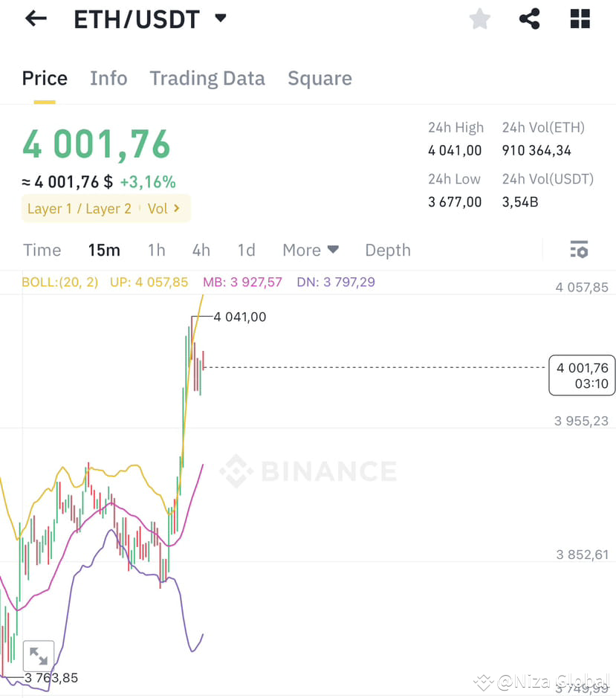This screenshot has width=616, height=698.
Task: Open the share options
Action: [x=529, y=19]
